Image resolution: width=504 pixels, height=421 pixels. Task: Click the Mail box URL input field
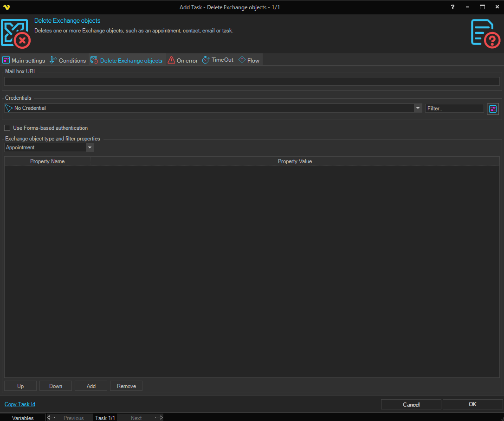252,82
